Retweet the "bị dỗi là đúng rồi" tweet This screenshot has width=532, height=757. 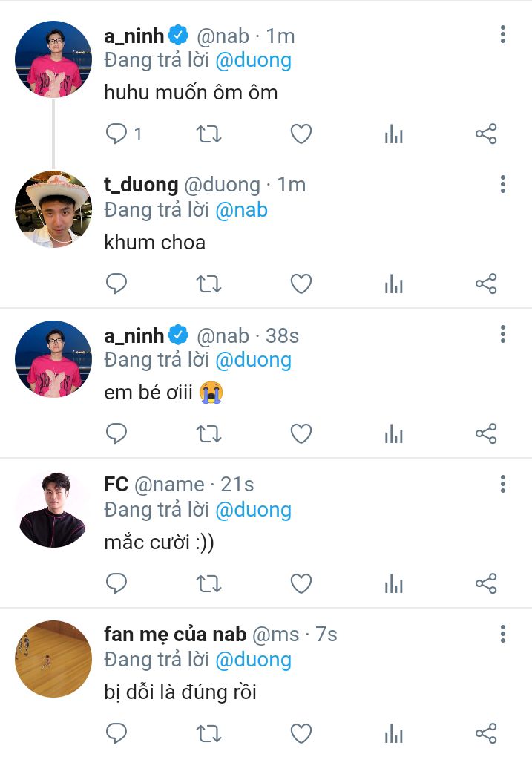[x=209, y=733]
